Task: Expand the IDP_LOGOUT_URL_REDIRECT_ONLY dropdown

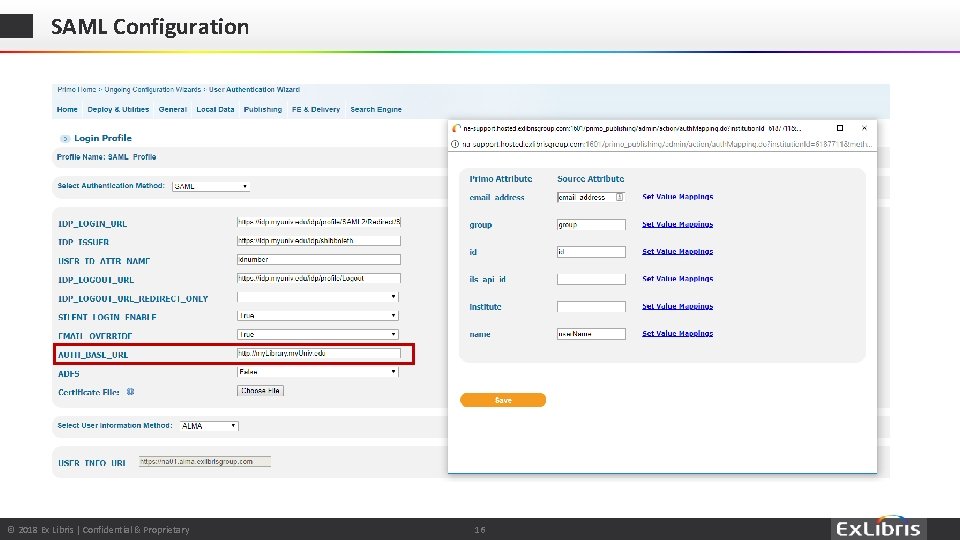Action: (x=318, y=297)
